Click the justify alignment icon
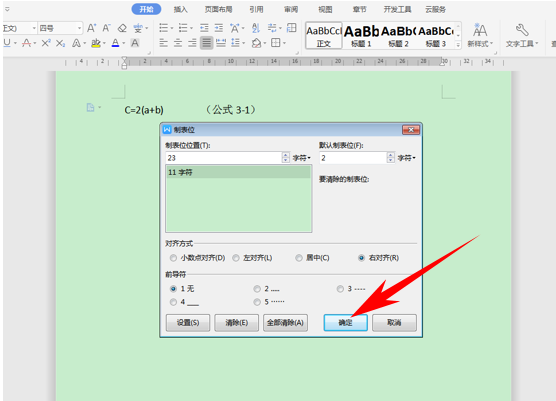 coord(206,43)
